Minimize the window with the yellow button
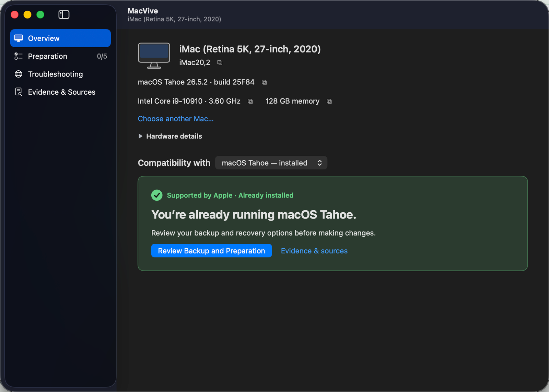This screenshot has width=549, height=392. point(27,14)
